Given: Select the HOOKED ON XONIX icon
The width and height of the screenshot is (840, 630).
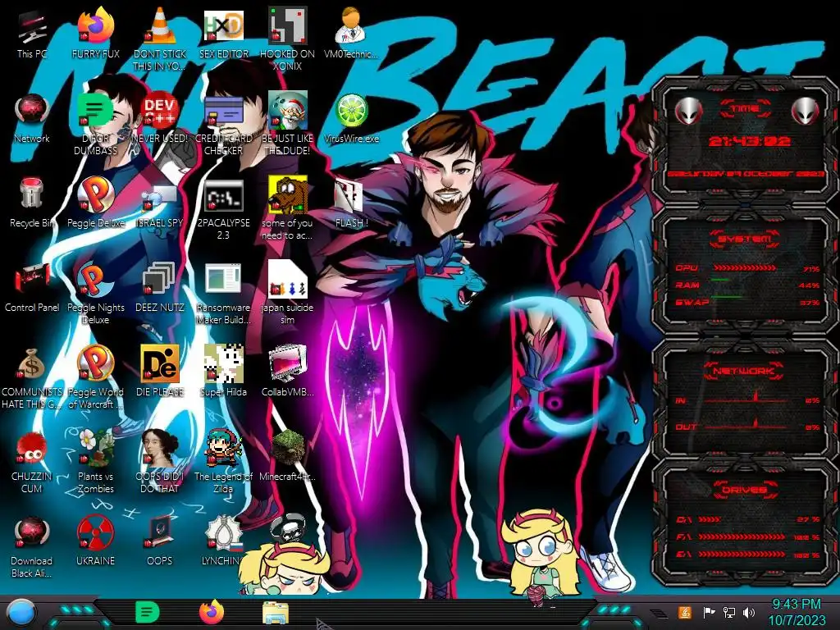Looking at the screenshot, I should pyautogui.click(x=288, y=39).
